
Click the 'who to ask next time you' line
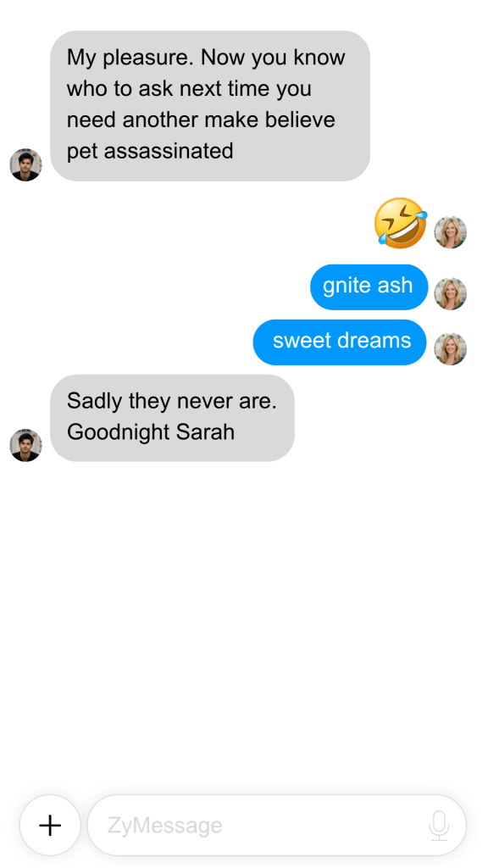(189, 88)
